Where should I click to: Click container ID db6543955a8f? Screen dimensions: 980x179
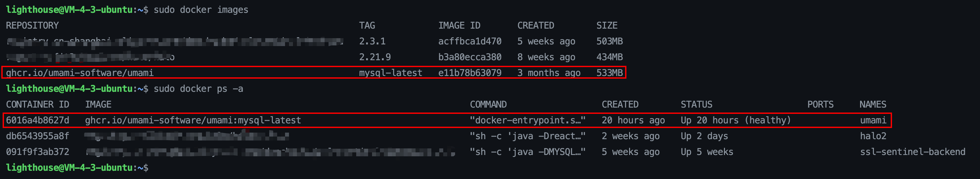(x=37, y=136)
